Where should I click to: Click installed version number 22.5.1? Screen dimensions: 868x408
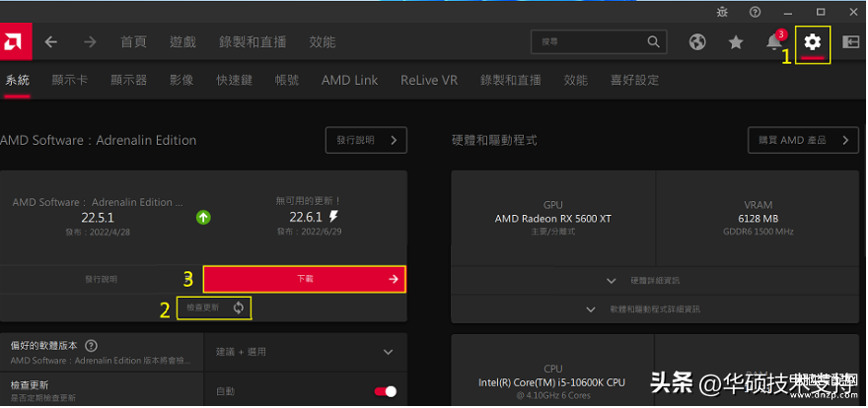(x=98, y=217)
